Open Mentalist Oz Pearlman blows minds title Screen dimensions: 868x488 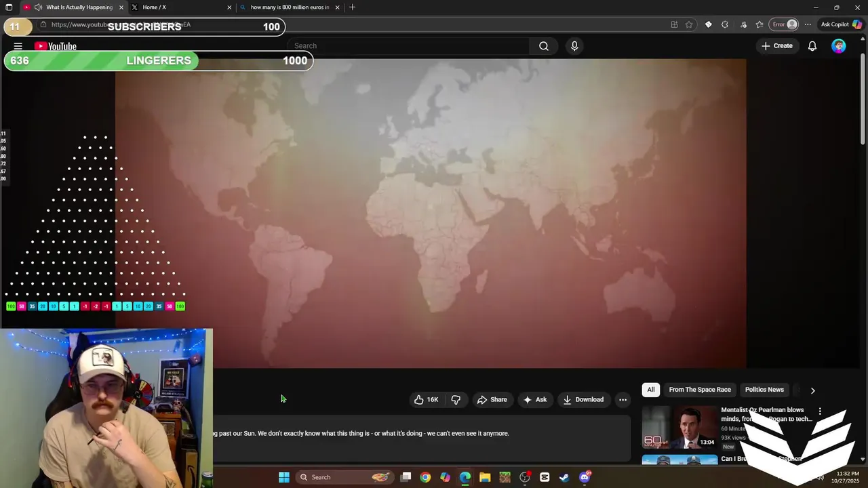click(x=766, y=414)
